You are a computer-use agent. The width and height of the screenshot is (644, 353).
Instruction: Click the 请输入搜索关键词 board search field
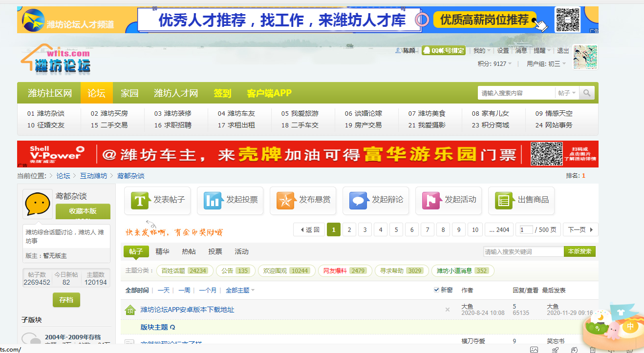click(x=523, y=251)
